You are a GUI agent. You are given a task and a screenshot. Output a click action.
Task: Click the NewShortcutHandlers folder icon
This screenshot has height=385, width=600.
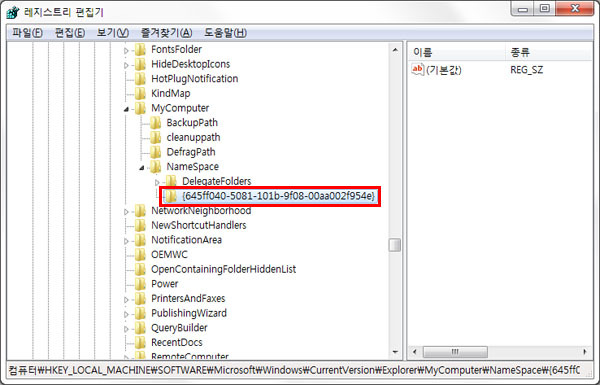(x=140, y=225)
